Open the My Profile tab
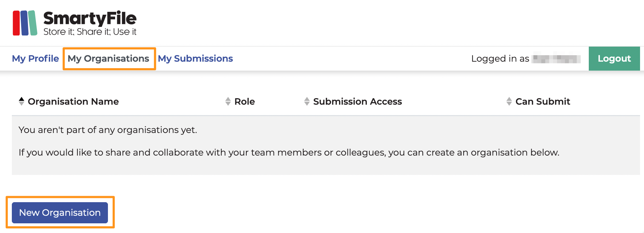The image size is (644, 233). 35,58
